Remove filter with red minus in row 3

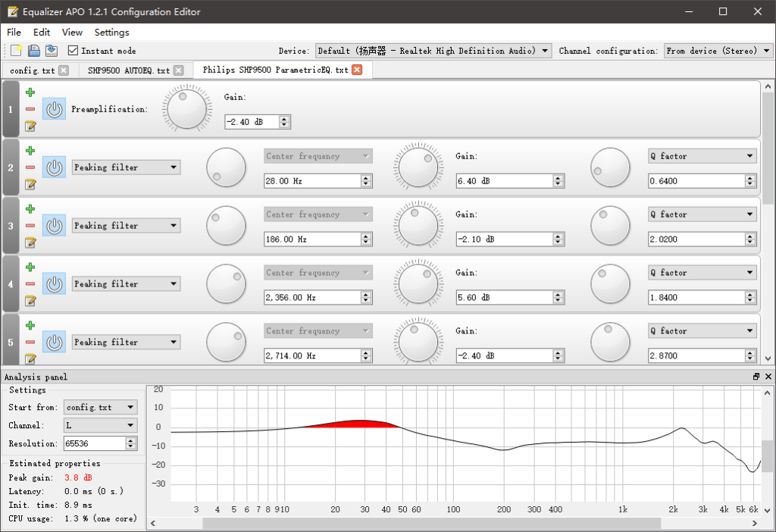click(30, 226)
